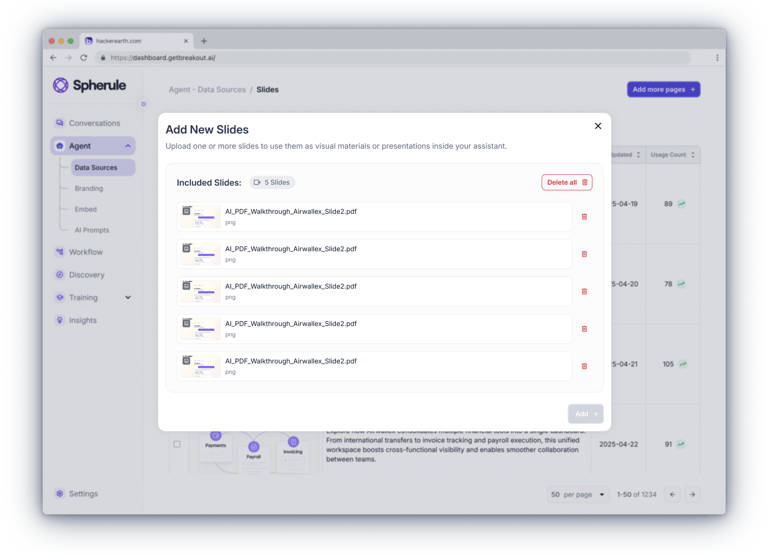This screenshot has height=553, width=768.
Task: Click the browser address bar URL
Action: pos(163,58)
